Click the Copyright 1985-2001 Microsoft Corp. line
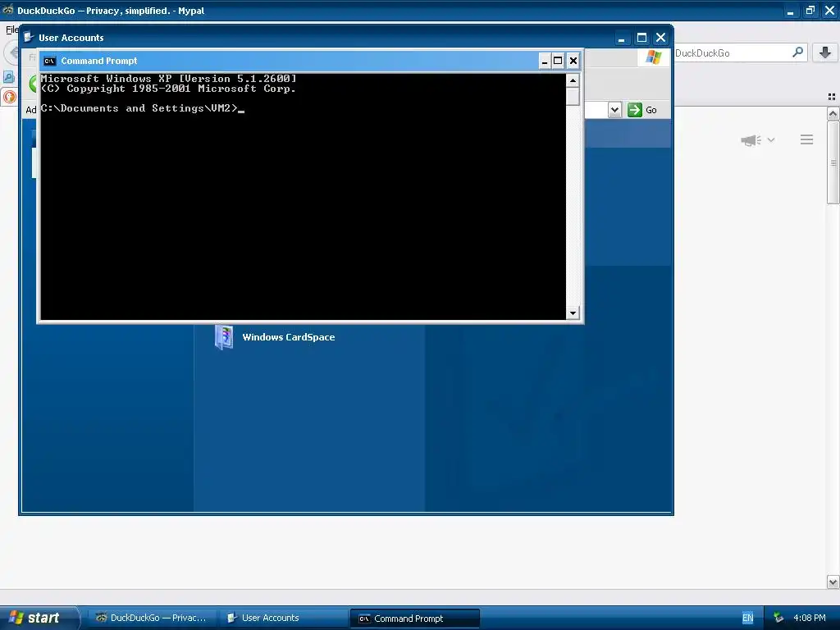 168,89
